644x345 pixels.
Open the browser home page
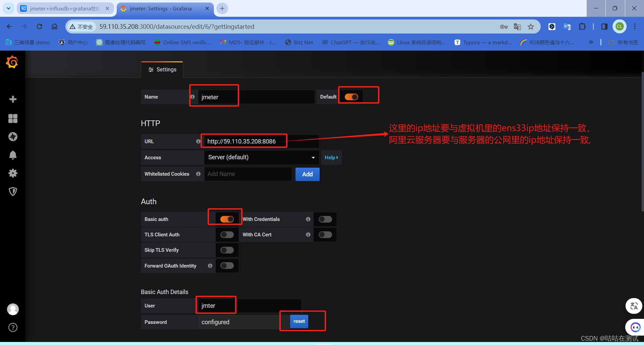click(54, 26)
